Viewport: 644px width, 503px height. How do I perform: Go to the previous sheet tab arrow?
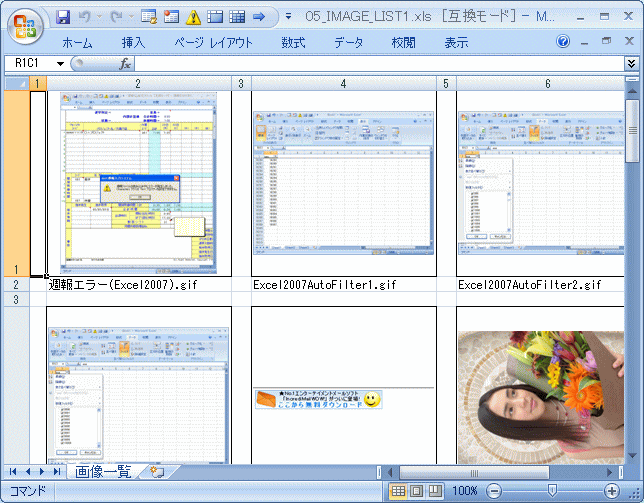click(28, 472)
